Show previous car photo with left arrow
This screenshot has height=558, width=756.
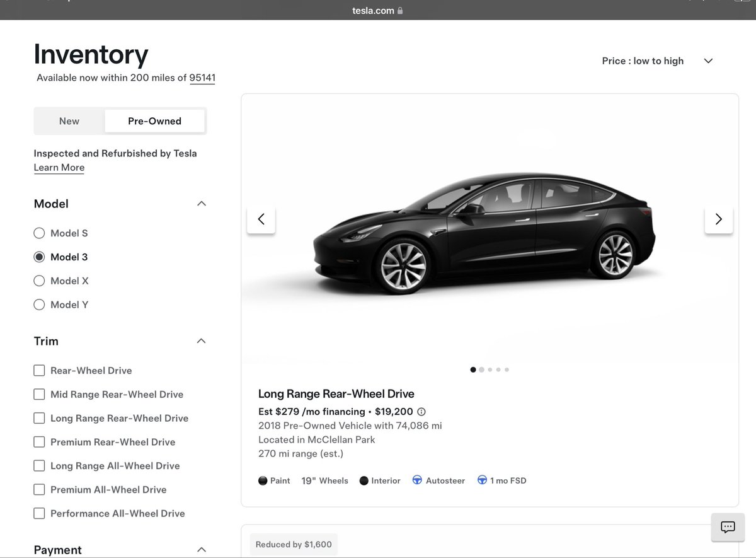[261, 219]
